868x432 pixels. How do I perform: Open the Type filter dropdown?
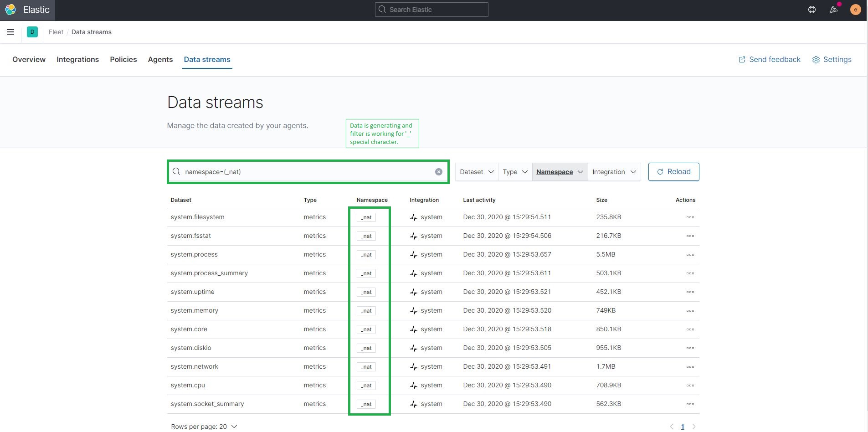514,172
